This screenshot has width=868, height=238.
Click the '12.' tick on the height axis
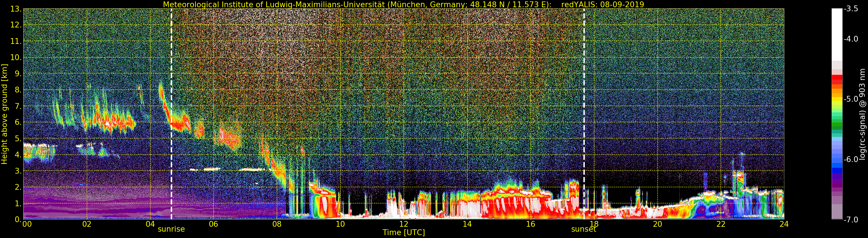16,25
